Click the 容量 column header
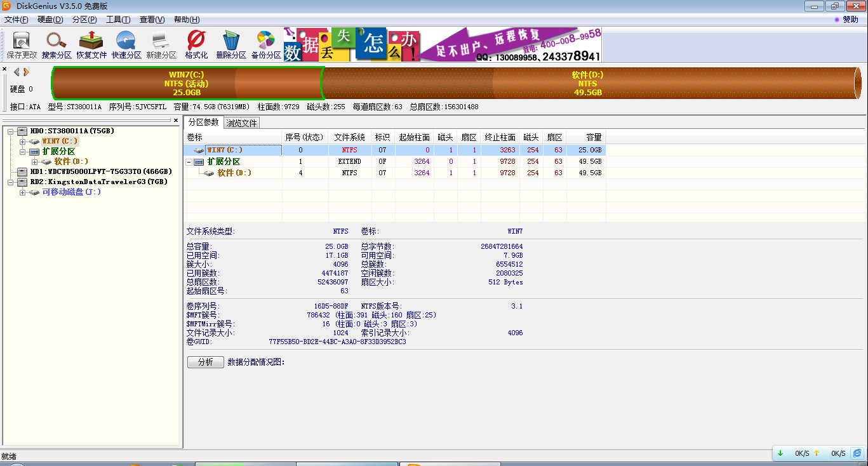Viewport: 868px width, 466px height. point(586,137)
